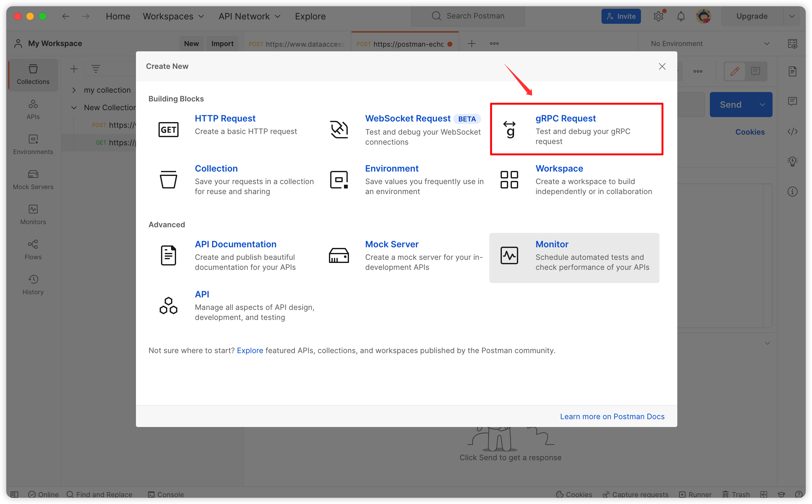Click the Explore link in dialog

click(250, 350)
